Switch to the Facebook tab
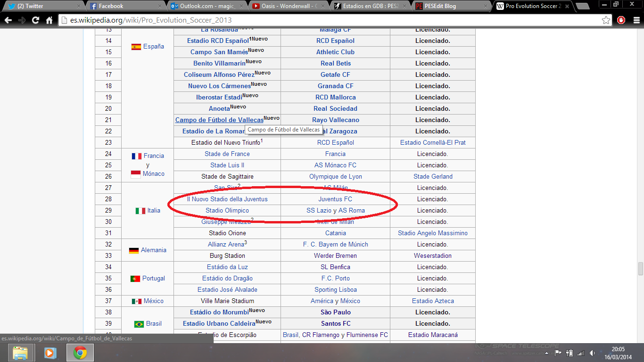Screen dimensions: 644x362 (125, 6)
